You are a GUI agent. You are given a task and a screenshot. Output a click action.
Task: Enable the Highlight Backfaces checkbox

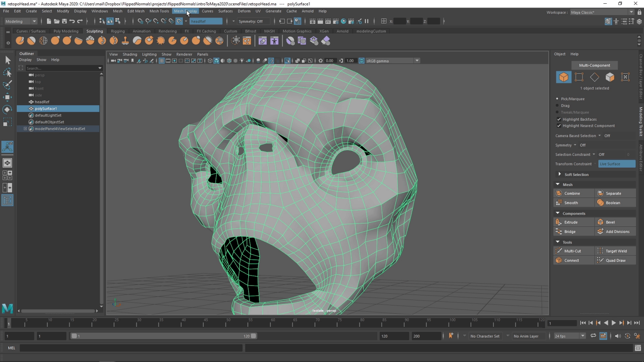pos(559,119)
